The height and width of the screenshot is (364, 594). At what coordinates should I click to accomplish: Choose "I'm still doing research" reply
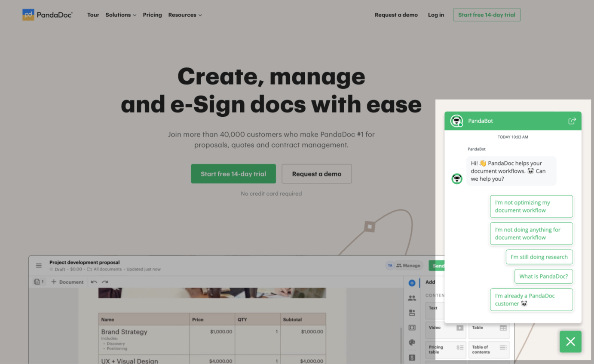(x=539, y=257)
